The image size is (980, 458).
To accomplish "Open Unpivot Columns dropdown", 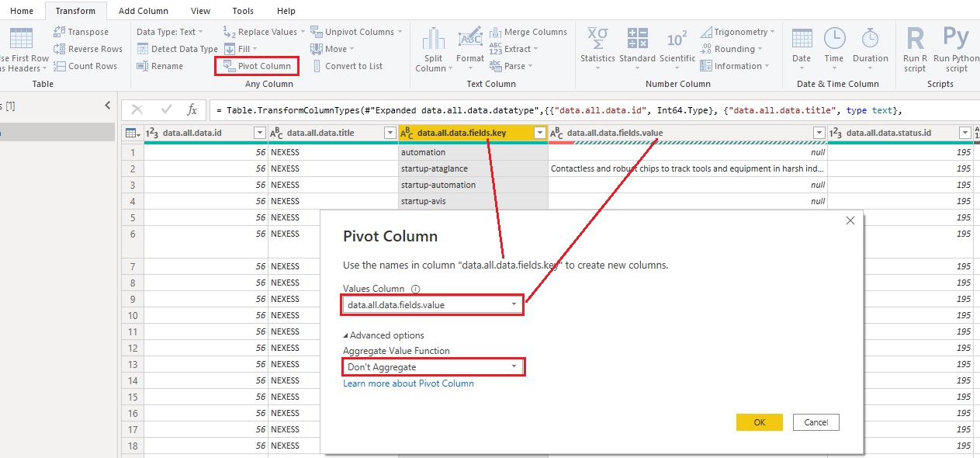I will (357, 32).
